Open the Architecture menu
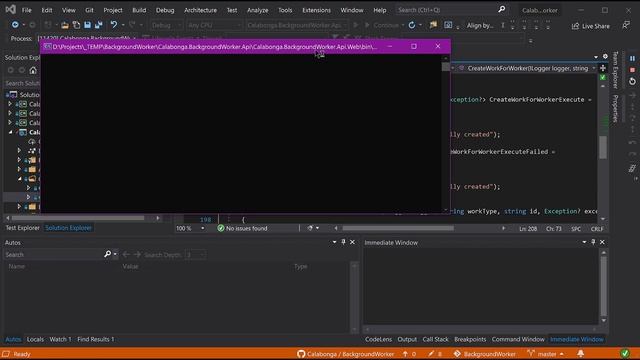Screen dimensions: 640x360 (x=200, y=10)
